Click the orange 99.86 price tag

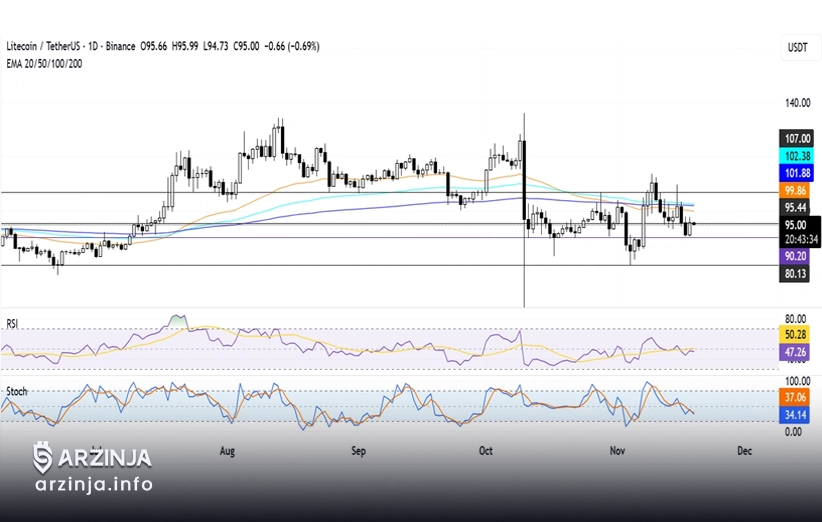coord(798,190)
